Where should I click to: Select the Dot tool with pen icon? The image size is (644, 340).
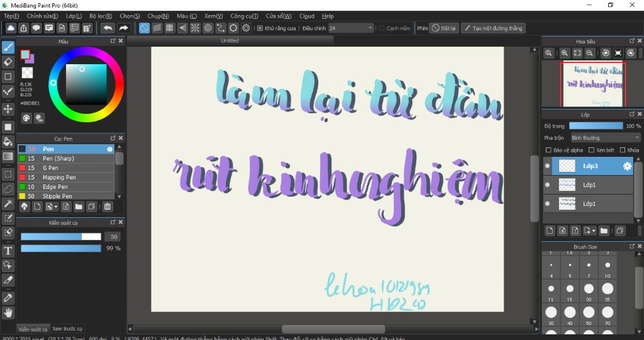coord(8,91)
